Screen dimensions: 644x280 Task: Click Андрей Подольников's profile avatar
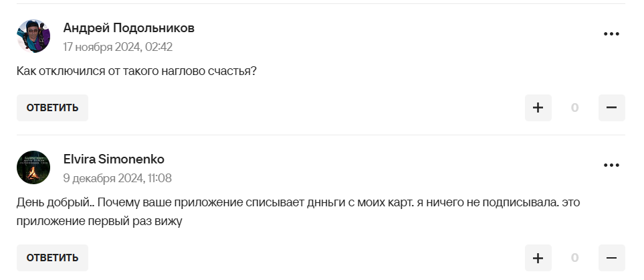coord(33,36)
